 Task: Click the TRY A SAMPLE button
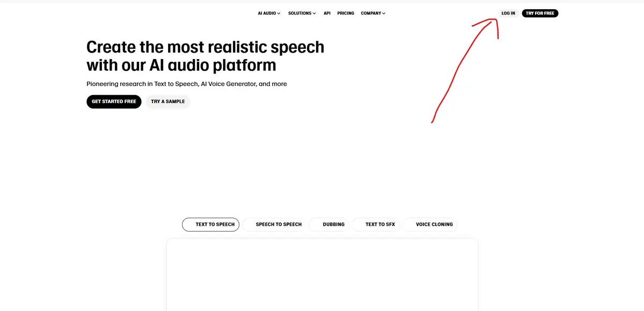tap(168, 102)
